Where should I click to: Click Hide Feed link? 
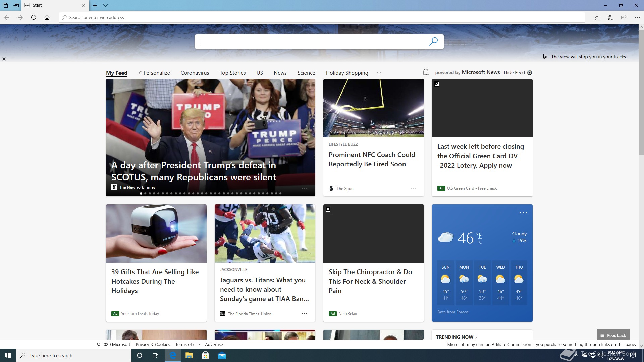click(x=514, y=72)
